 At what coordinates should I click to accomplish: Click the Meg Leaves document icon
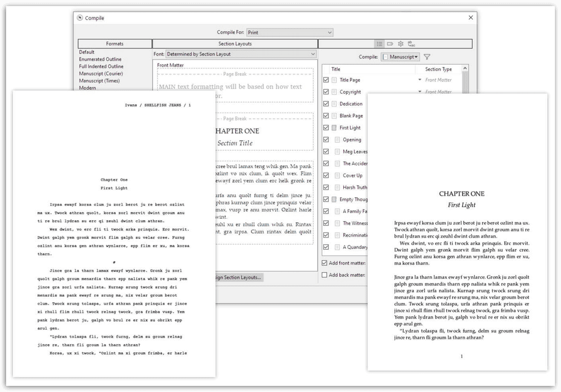tap(338, 151)
